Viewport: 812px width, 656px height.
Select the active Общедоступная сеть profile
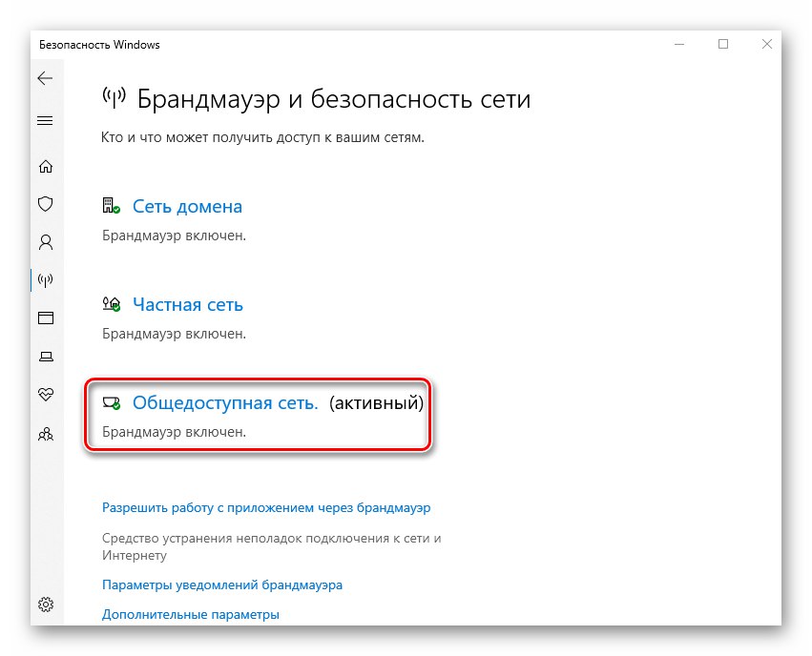[x=227, y=402]
